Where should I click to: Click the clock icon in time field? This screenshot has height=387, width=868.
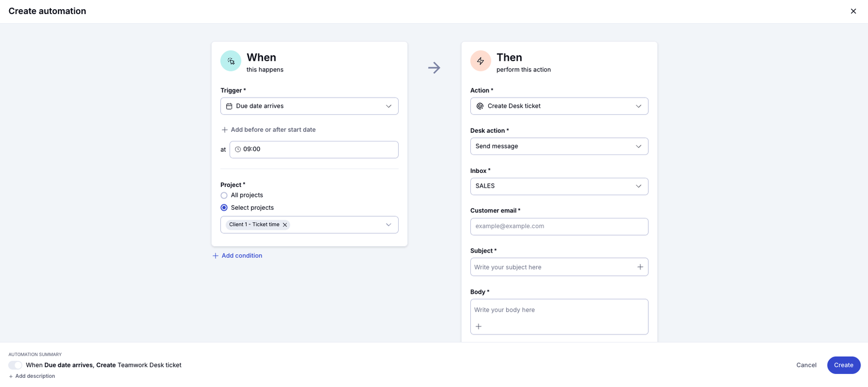pos(238,150)
